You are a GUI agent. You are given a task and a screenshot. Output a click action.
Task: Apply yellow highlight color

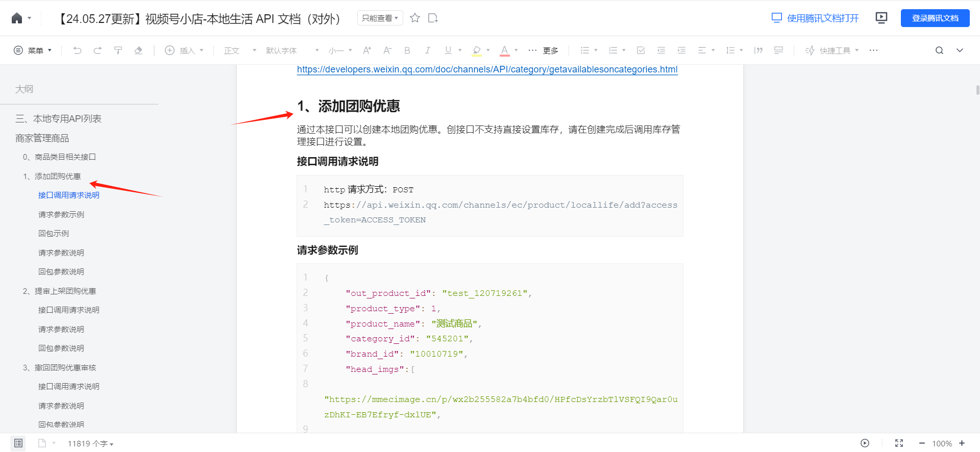pyautogui.click(x=477, y=51)
